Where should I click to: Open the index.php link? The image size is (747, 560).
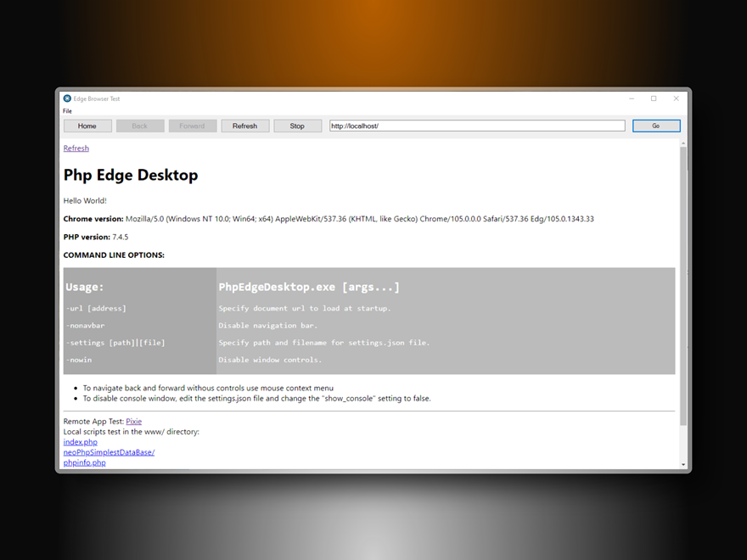(x=80, y=442)
